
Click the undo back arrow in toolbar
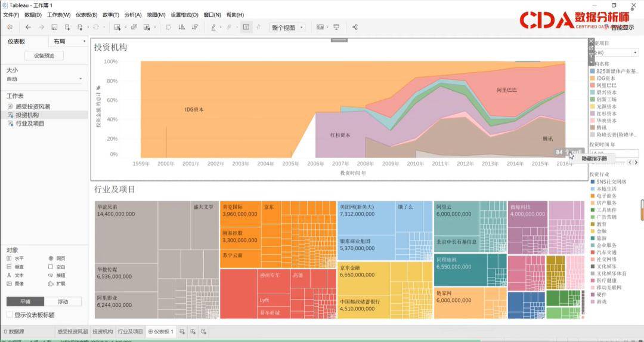tap(28, 27)
